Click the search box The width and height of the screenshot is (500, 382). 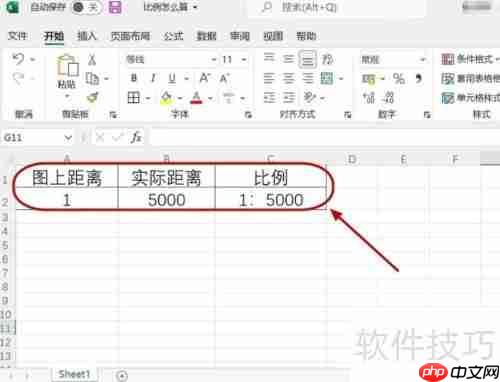(337, 7)
